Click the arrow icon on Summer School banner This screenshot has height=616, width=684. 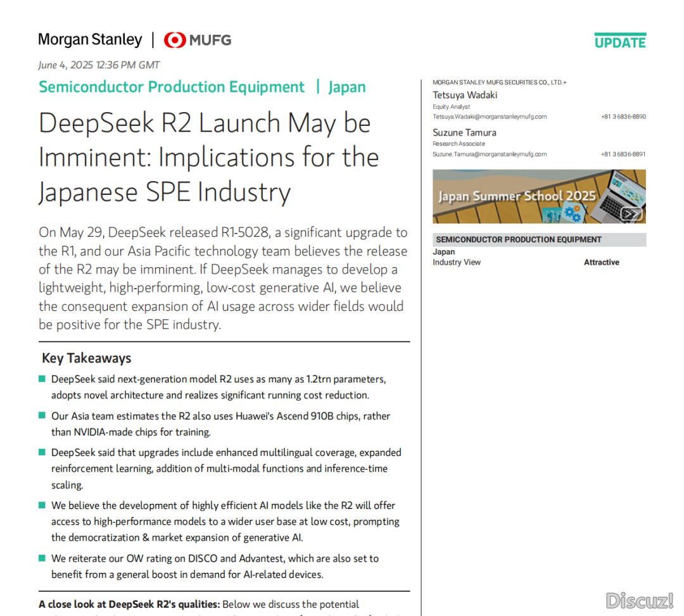click(x=631, y=213)
